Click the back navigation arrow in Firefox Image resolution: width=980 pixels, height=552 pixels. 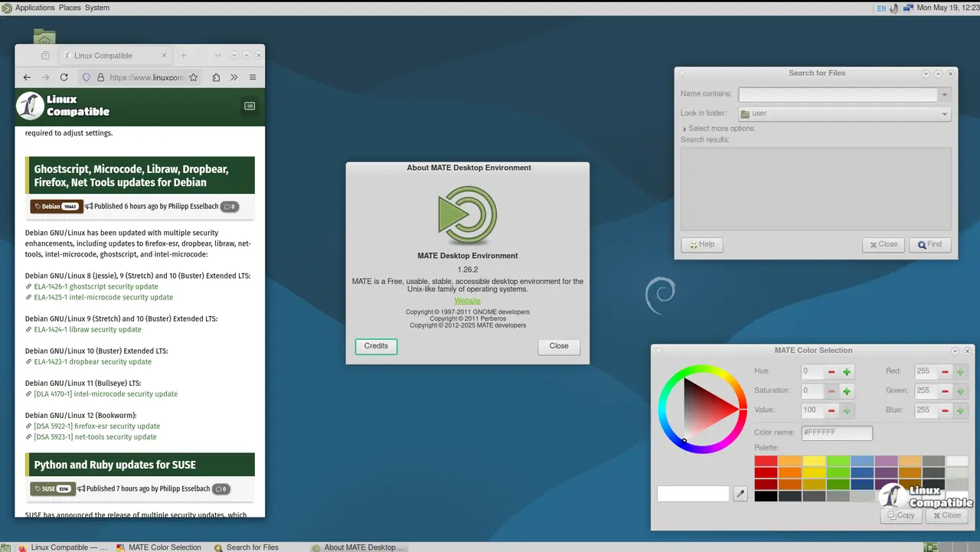27,77
